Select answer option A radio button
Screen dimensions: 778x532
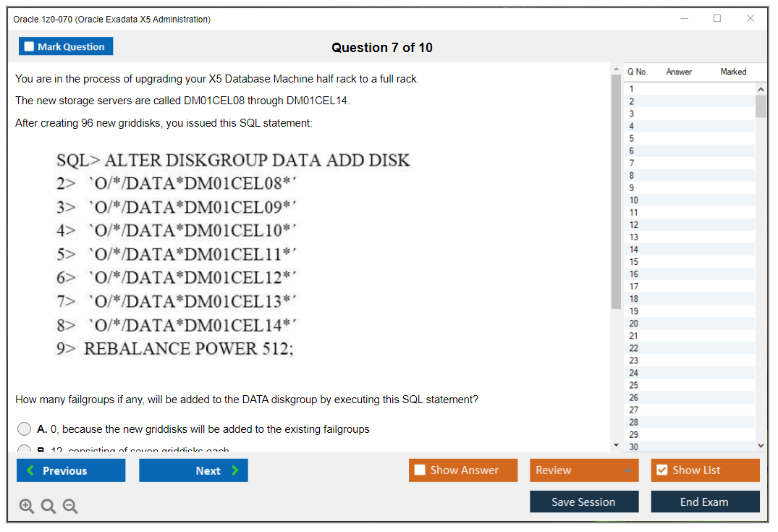click(x=25, y=429)
